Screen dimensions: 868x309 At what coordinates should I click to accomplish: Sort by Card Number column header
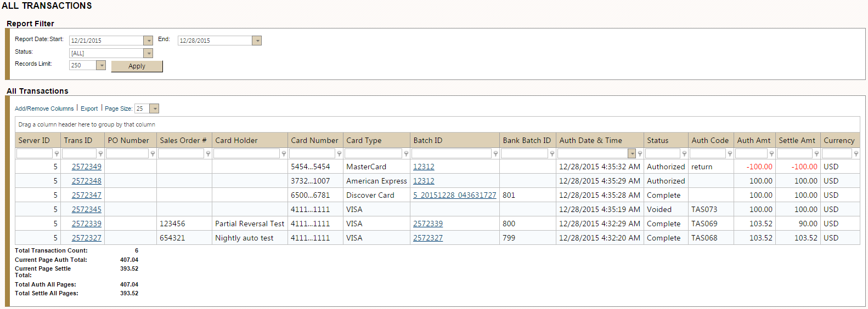pyautogui.click(x=314, y=140)
